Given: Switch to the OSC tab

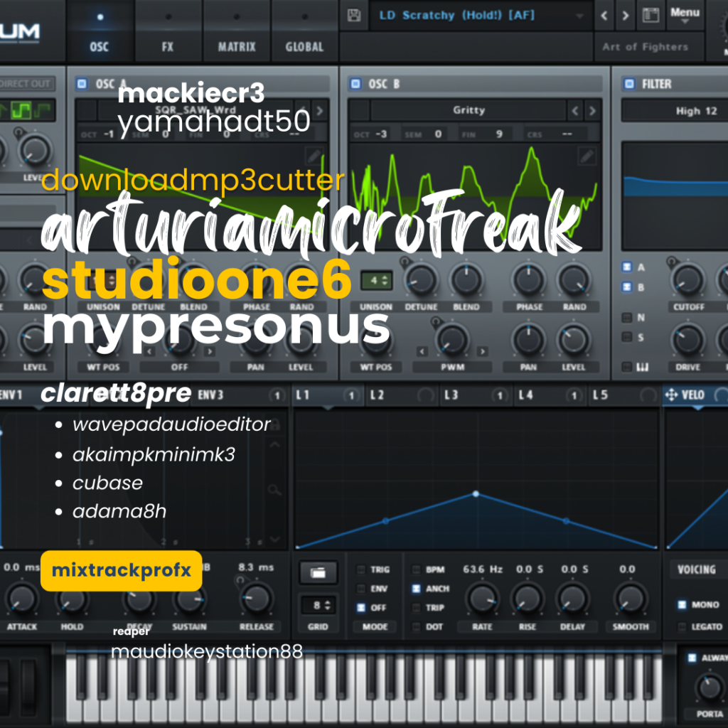Looking at the screenshot, I should [x=100, y=31].
